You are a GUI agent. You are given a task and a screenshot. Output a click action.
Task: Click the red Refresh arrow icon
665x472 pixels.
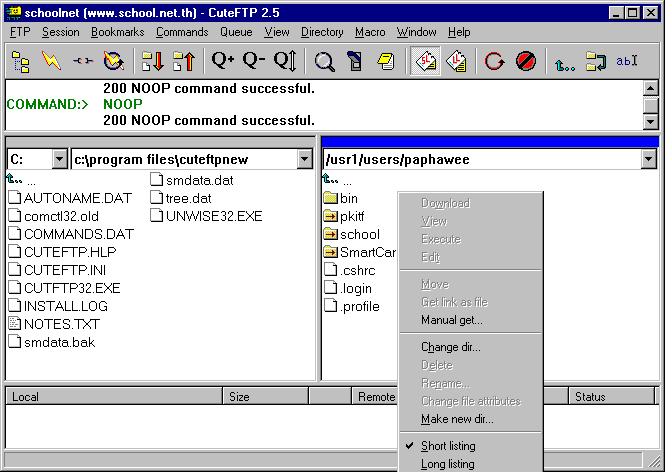[x=495, y=61]
